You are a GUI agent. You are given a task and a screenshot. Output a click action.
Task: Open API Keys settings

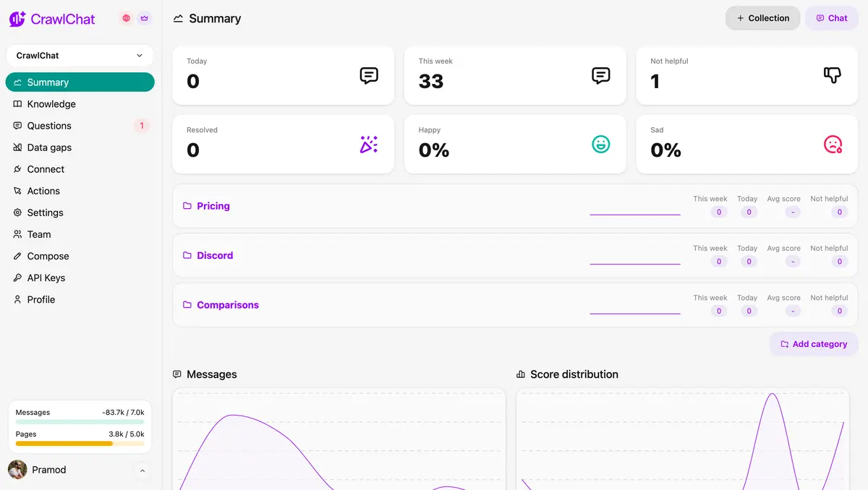46,277
